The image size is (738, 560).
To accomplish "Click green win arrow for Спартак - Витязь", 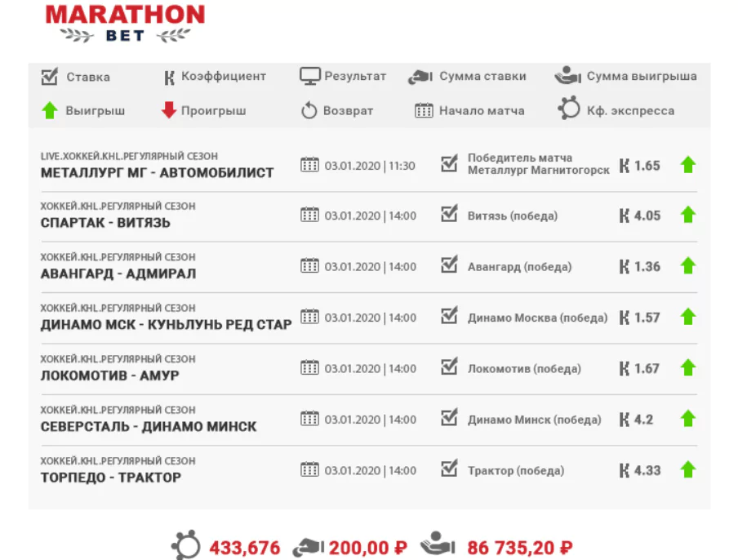I will (x=687, y=215).
